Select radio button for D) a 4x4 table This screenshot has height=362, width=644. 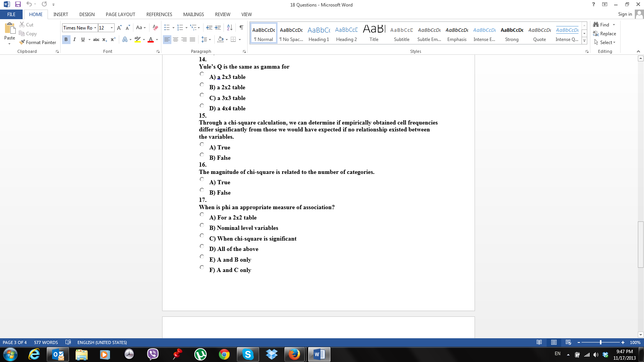202,105
